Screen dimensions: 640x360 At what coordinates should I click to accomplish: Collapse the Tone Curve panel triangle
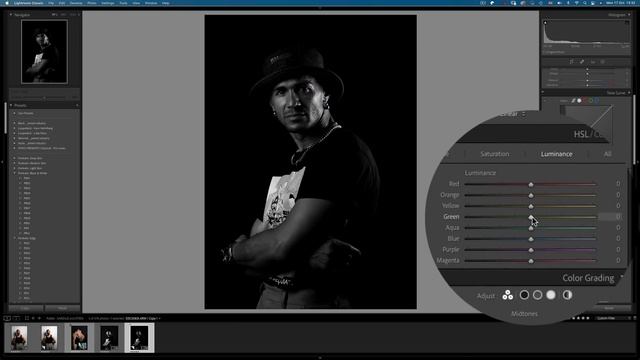629,93
